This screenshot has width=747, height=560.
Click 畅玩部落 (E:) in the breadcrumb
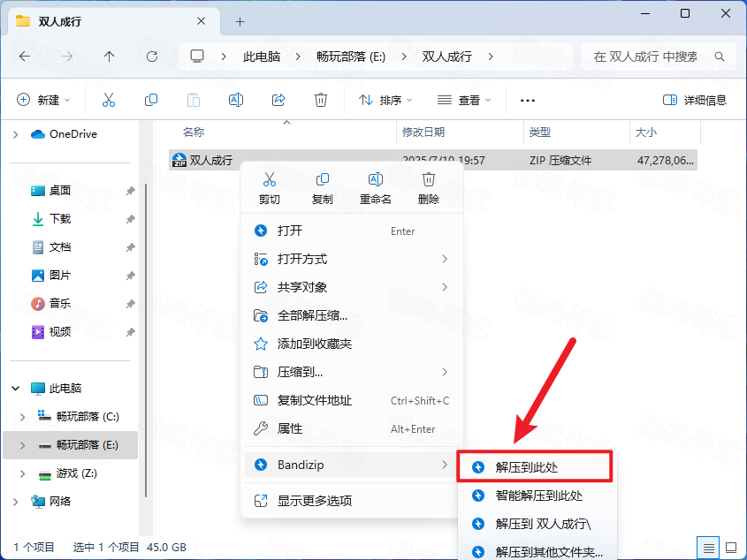[x=351, y=57]
